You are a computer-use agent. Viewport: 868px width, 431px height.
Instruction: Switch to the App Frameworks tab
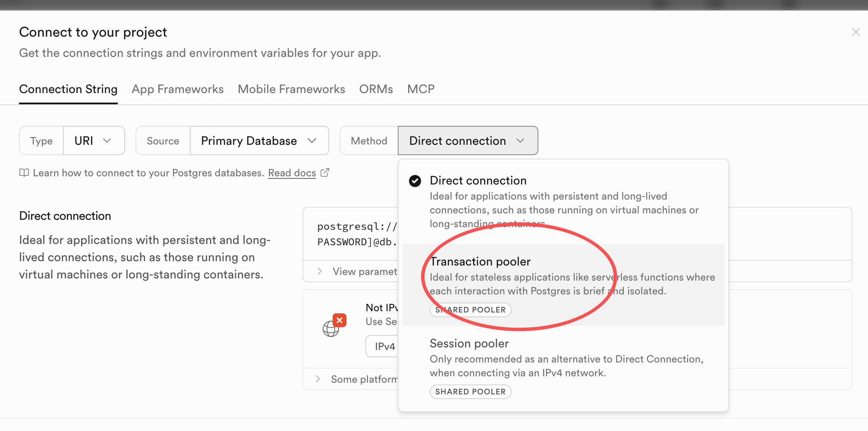click(177, 89)
